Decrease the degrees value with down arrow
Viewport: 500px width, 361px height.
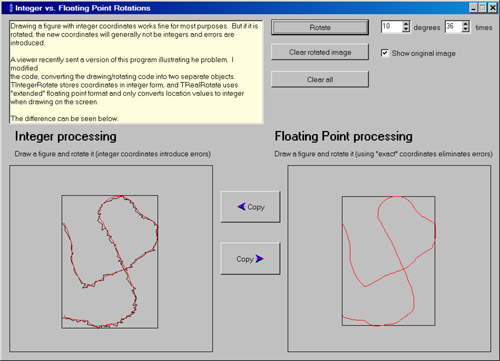tap(406, 30)
